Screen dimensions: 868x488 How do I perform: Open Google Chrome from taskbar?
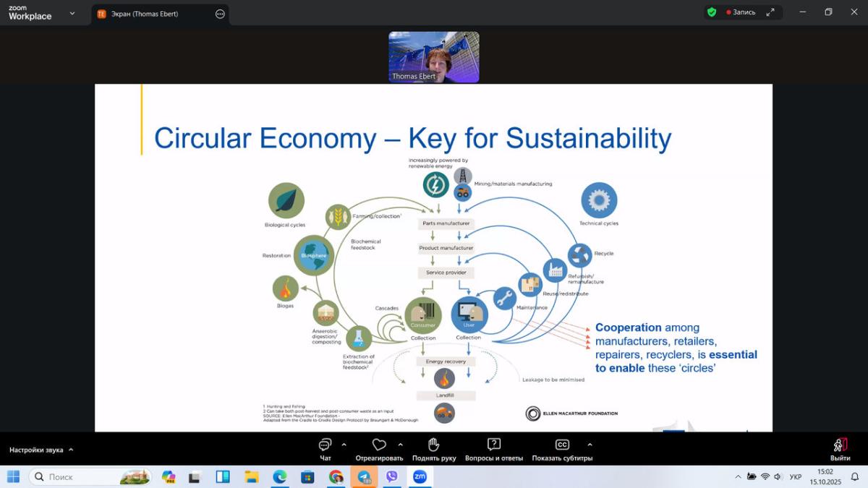pyautogui.click(x=336, y=476)
